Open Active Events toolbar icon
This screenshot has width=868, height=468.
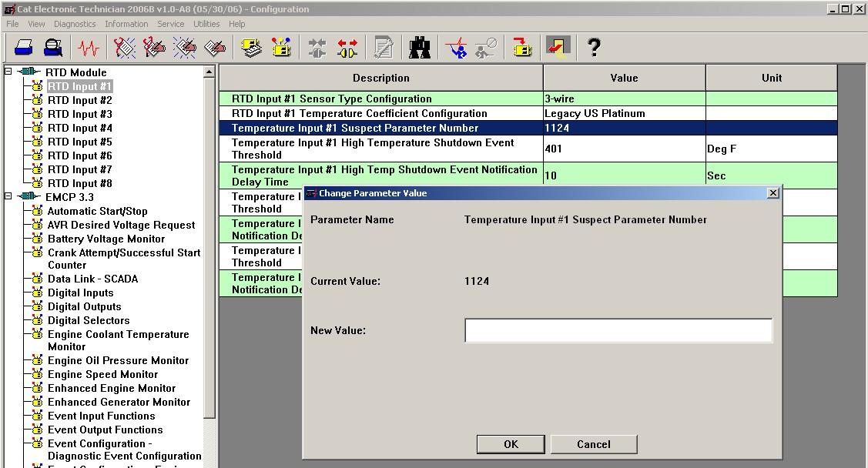point(184,48)
